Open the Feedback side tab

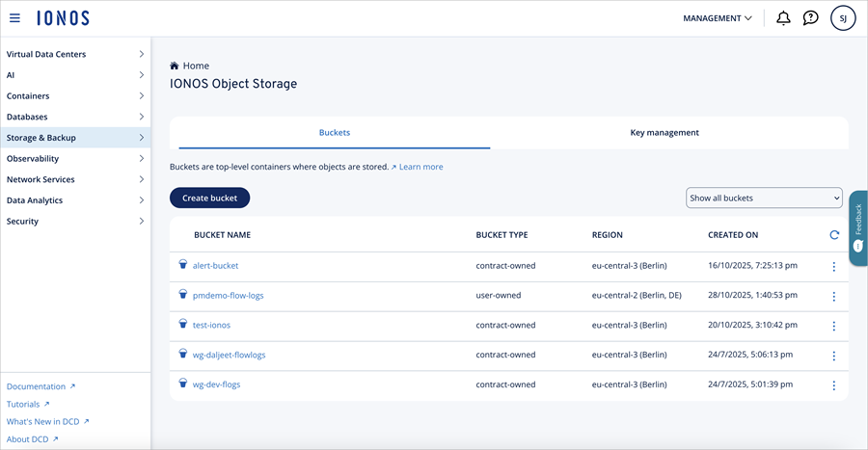(x=858, y=228)
